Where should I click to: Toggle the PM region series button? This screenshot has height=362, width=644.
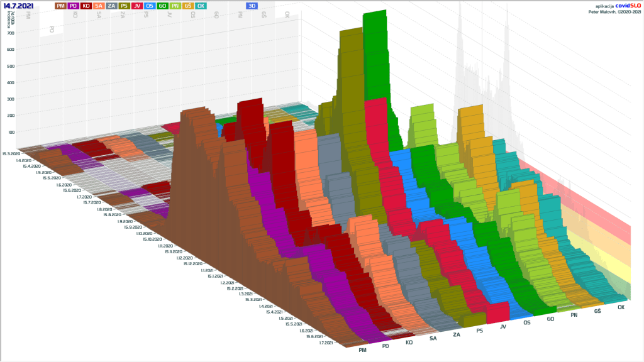coord(60,6)
